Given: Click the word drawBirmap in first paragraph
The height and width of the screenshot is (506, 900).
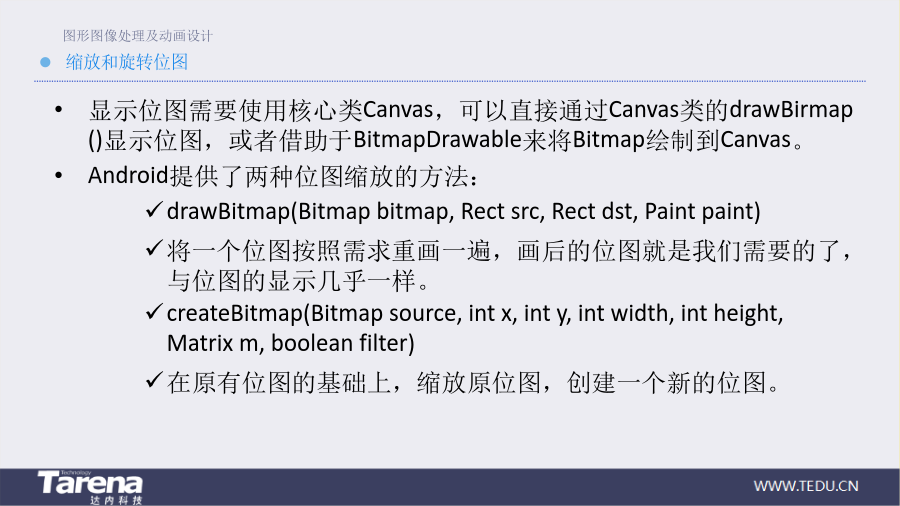Looking at the screenshot, I should click(x=791, y=110).
